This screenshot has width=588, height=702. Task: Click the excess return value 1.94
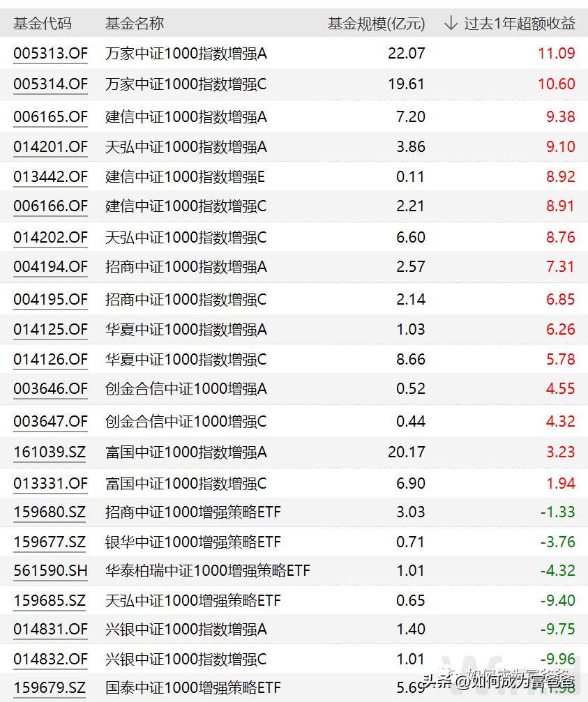coord(561,484)
